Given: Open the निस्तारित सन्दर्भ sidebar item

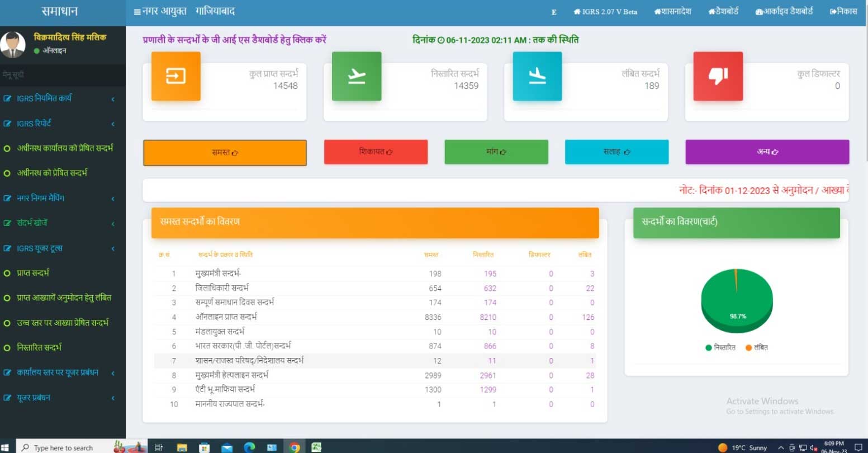Looking at the screenshot, I should click(39, 347).
